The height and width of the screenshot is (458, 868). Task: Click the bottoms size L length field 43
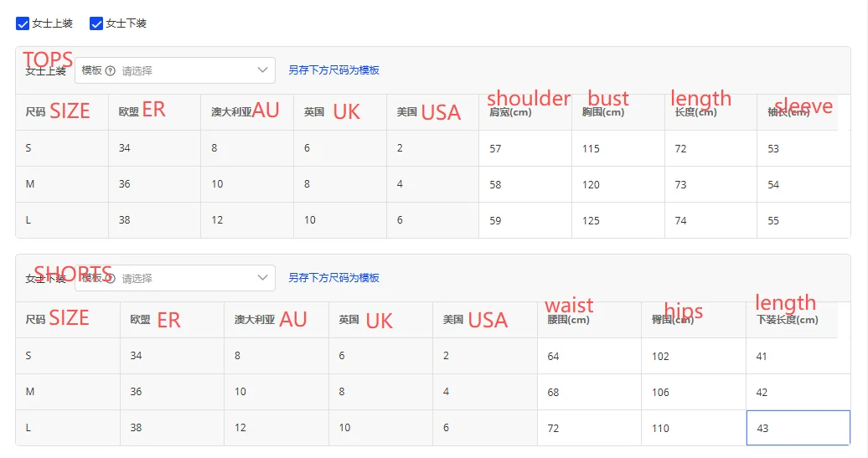pyautogui.click(x=798, y=429)
